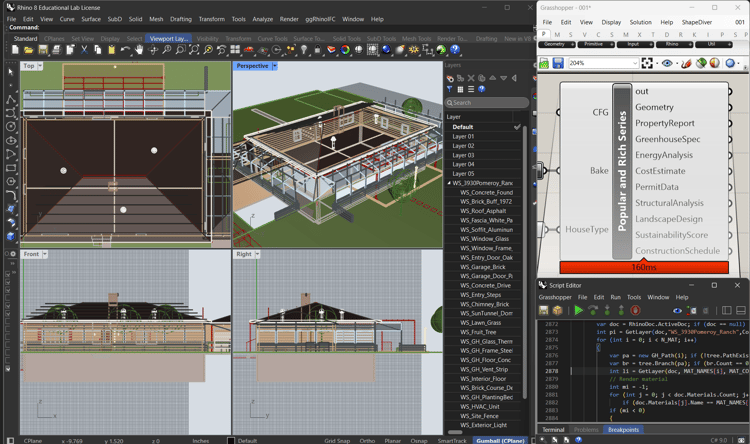This screenshot has height=444, width=750.
Task: Toggle the Grasshopper preview eye icon
Action: [667, 63]
